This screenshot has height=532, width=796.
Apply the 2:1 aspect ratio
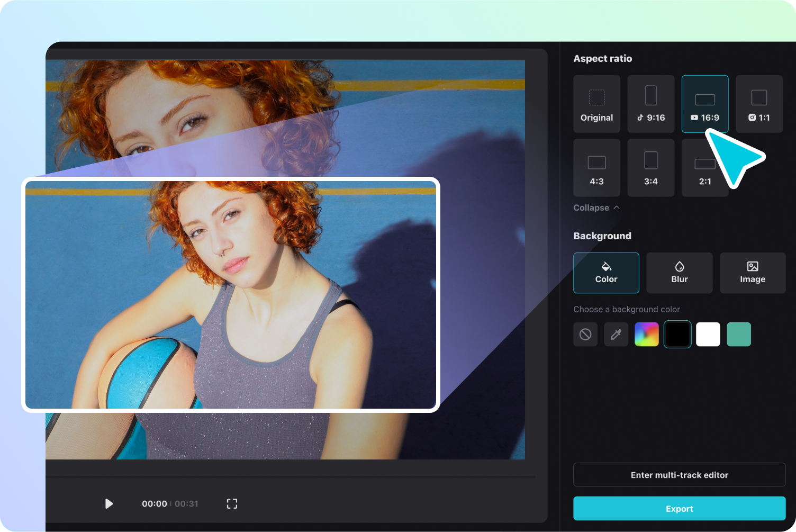click(705, 167)
